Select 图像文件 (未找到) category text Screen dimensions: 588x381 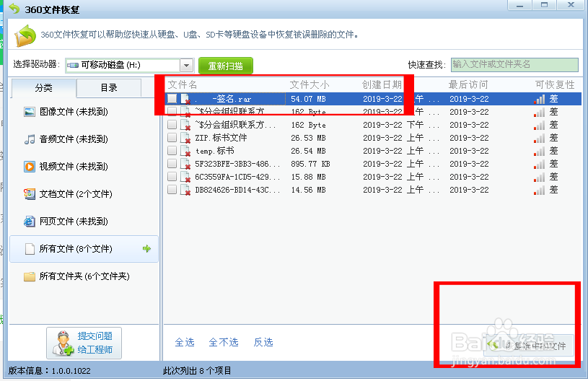[74, 112]
